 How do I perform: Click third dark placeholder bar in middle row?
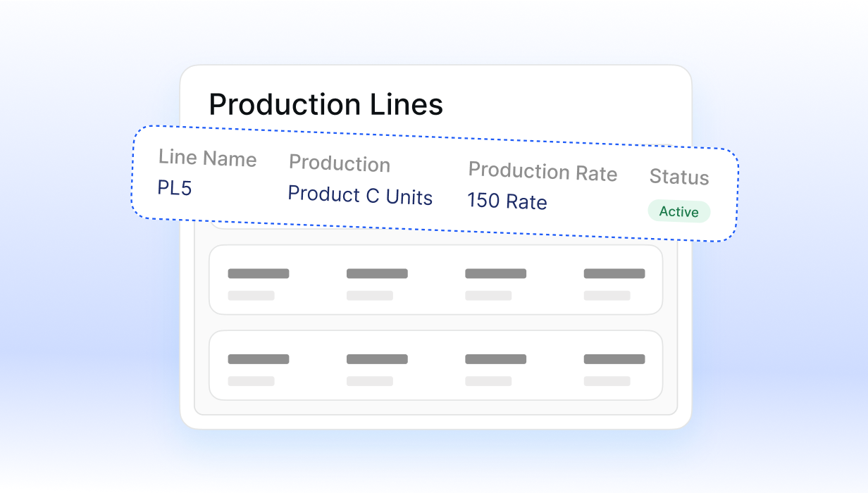click(495, 273)
